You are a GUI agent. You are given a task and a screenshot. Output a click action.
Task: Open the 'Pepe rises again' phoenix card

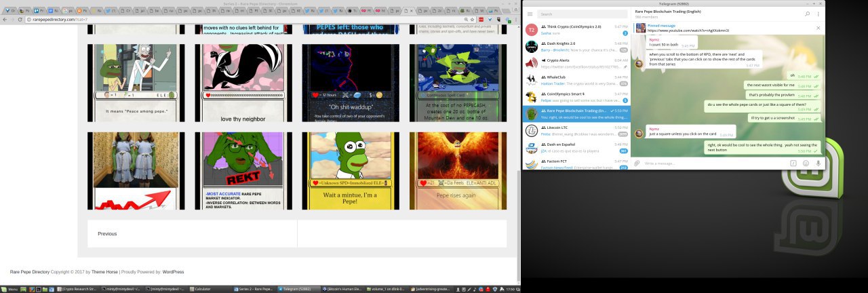pyautogui.click(x=458, y=171)
